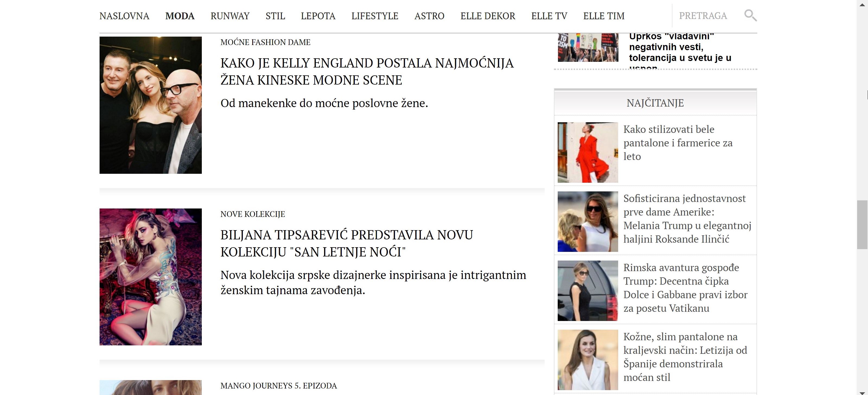Click the Letizia white vest thumbnail

click(x=588, y=360)
